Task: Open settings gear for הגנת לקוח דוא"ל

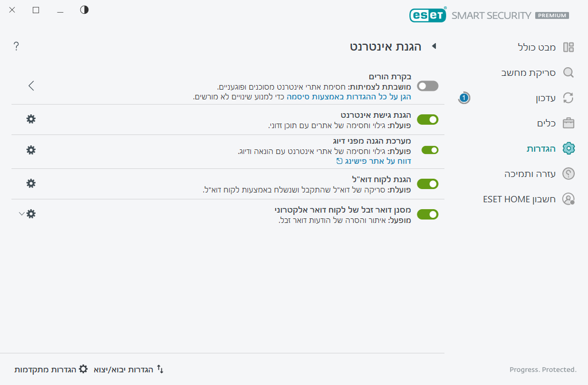Action: pos(30,184)
